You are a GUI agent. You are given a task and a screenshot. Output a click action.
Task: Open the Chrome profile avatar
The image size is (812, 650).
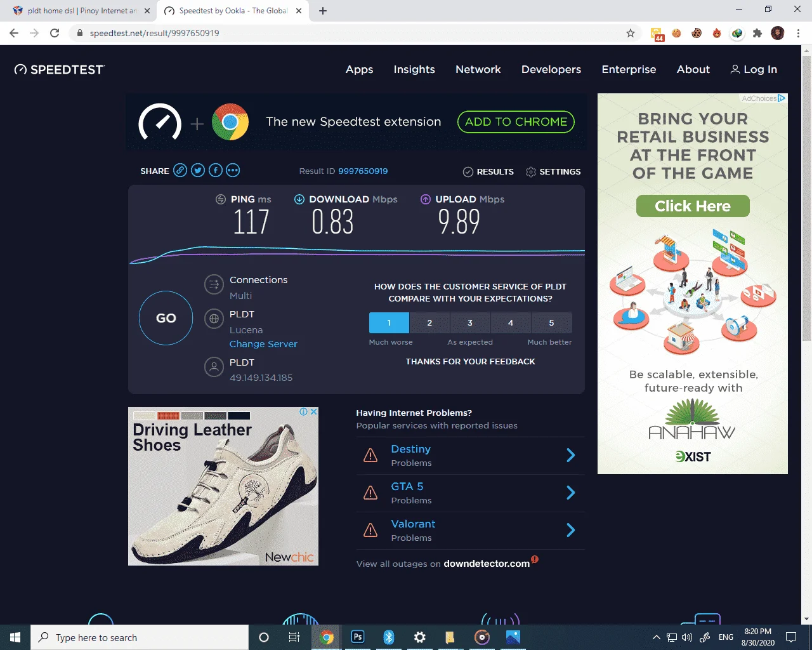pos(778,33)
